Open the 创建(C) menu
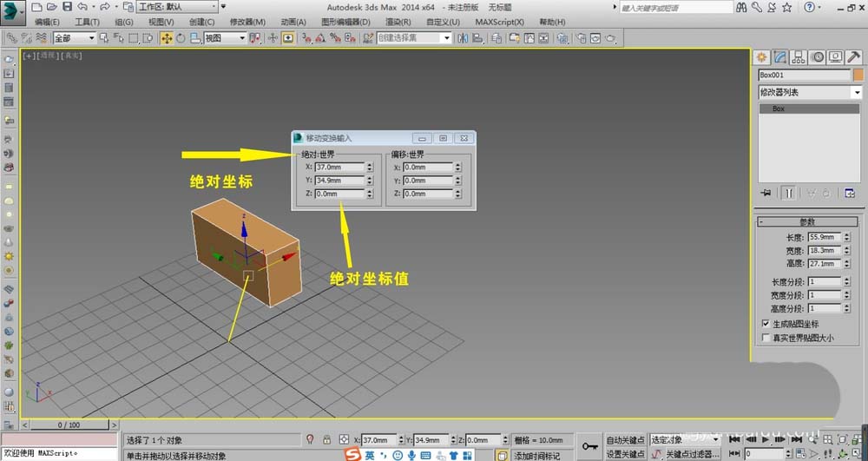 201,22
